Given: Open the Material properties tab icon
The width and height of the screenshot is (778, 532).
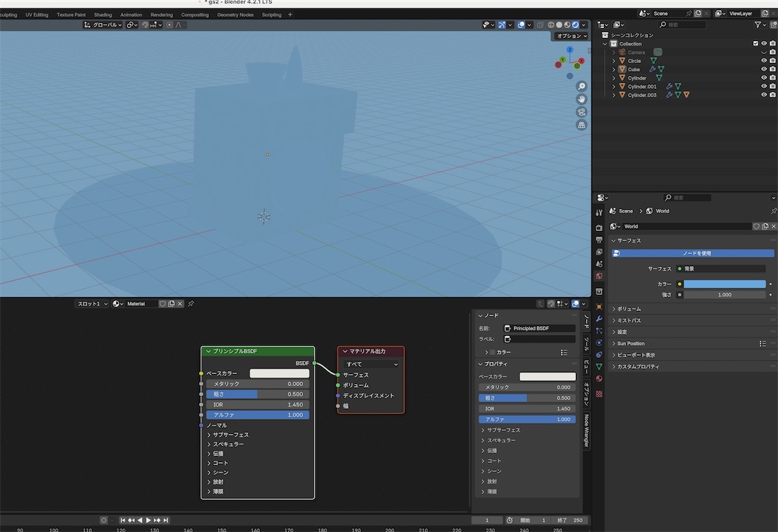Looking at the screenshot, I should coord(599,378).
